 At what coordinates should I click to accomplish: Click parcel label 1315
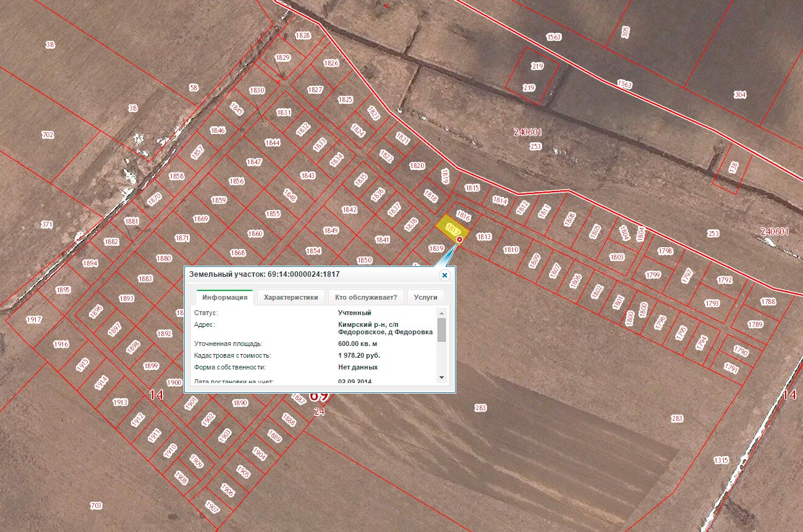[x=721, y=460]
